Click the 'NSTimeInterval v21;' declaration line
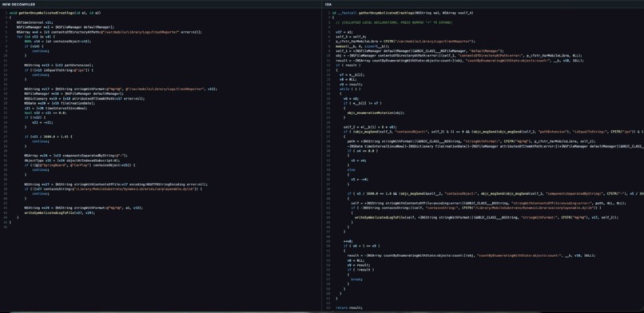Image resolution: width=644 pixels, height=313 pixels. coord(35,22)
